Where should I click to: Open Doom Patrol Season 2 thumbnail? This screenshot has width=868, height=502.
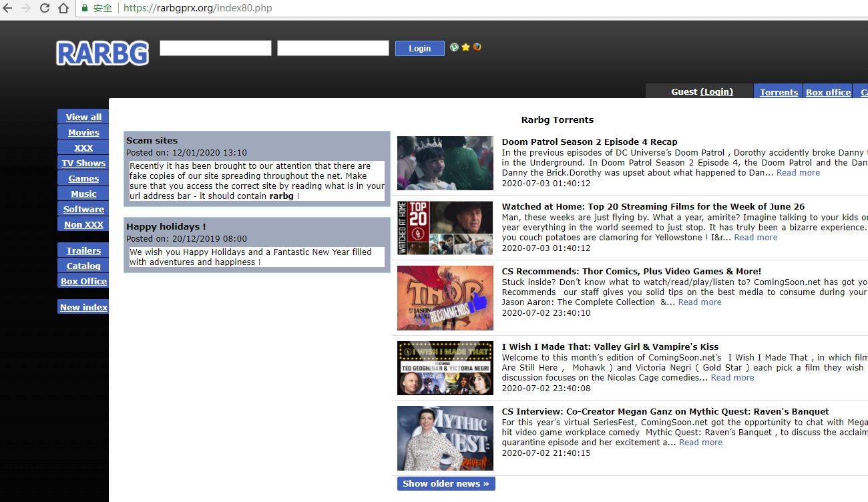(445, 163)
